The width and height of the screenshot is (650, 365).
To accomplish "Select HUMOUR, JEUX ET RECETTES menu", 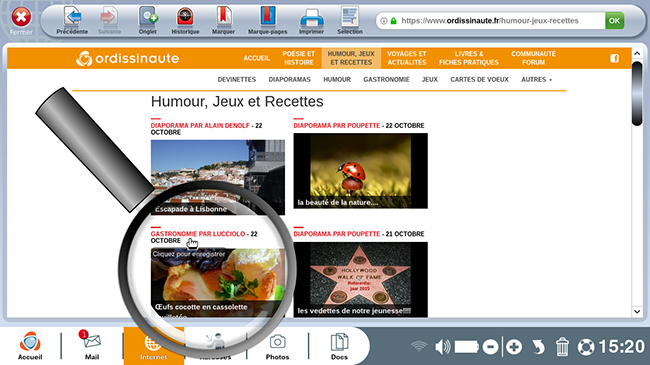I will click(x=351, y=58).
